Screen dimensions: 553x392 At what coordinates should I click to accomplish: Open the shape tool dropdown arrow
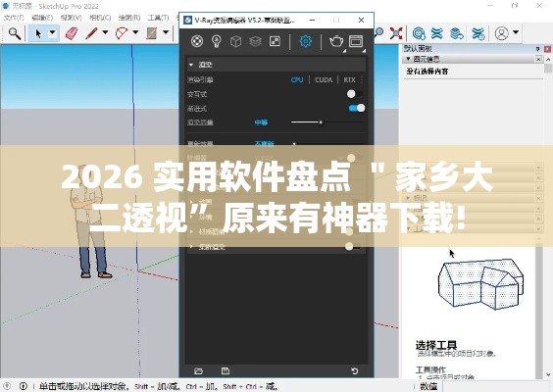click(166, 32)
